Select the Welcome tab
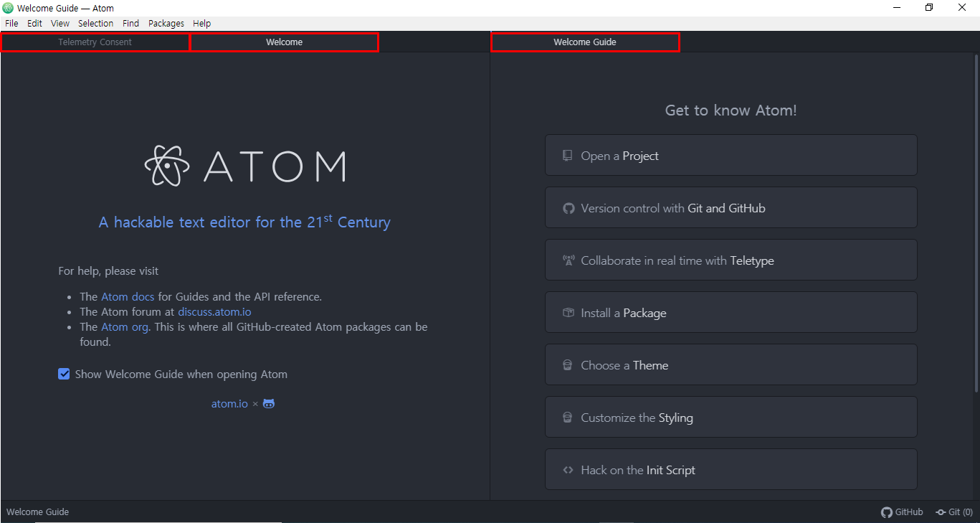Screen dimensions: 980x523 coord(284,42)
